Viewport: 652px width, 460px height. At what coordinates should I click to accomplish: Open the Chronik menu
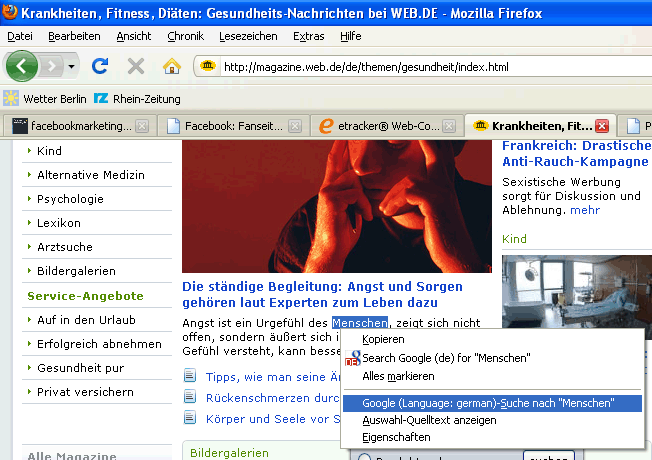coord(185,37)
